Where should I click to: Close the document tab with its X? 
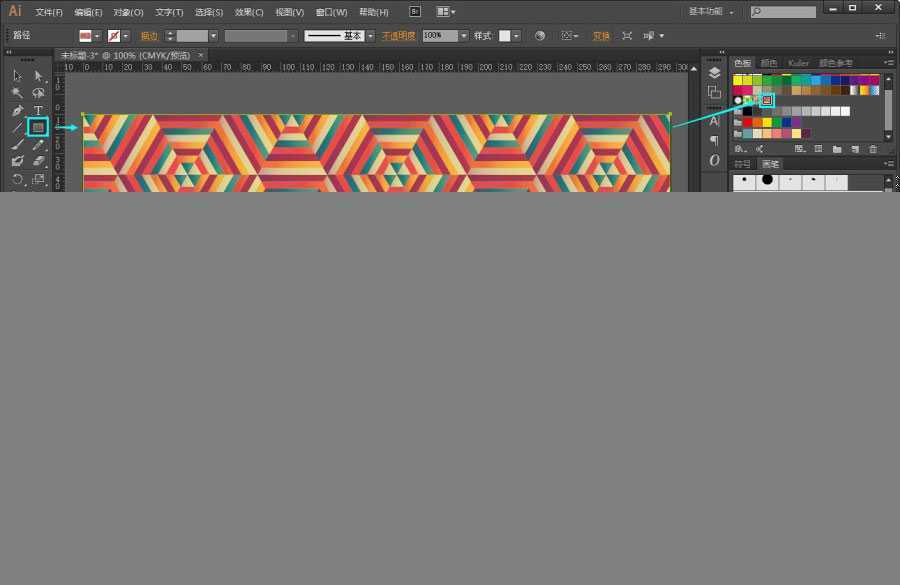[200, 55]
